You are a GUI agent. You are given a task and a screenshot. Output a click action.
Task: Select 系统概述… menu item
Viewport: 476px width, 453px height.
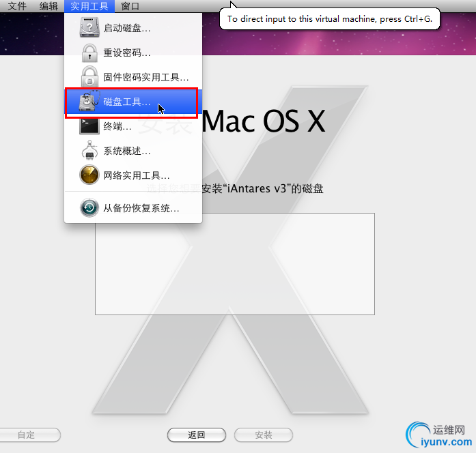pyautogui.click(x=133, y=151)
